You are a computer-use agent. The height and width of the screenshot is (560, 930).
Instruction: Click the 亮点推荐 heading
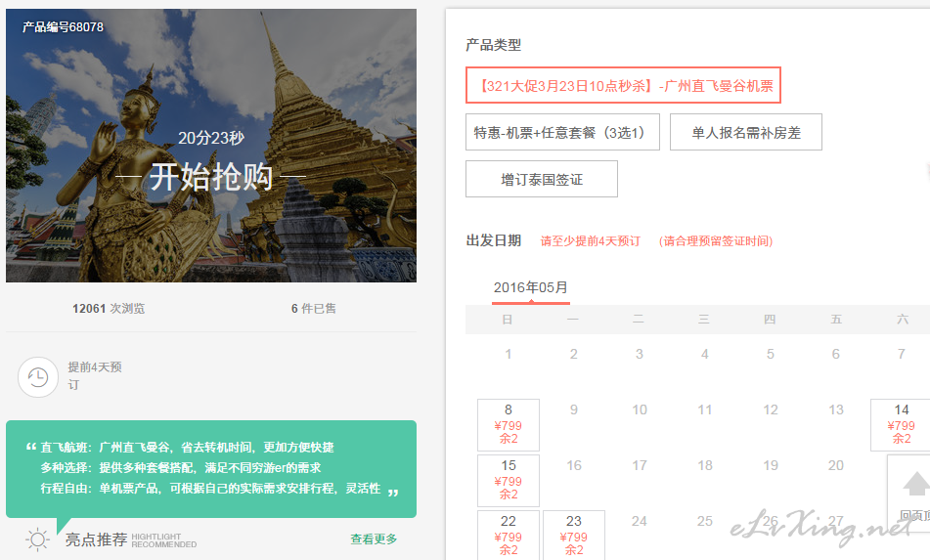pos(96,539)
